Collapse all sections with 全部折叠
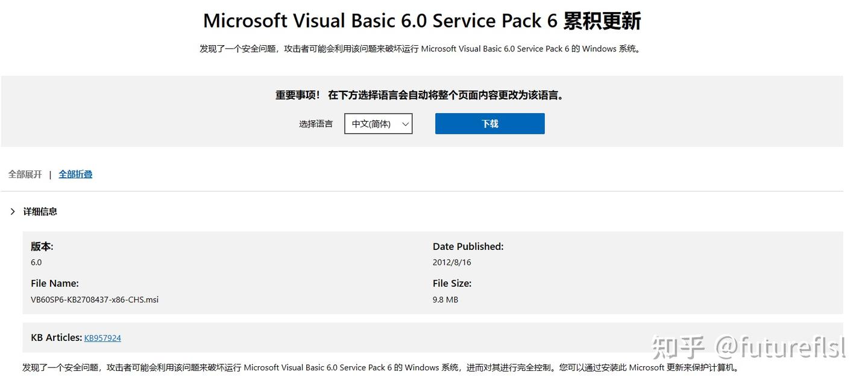Viewport: 868px width, 383px height. (x=75, y=174)
